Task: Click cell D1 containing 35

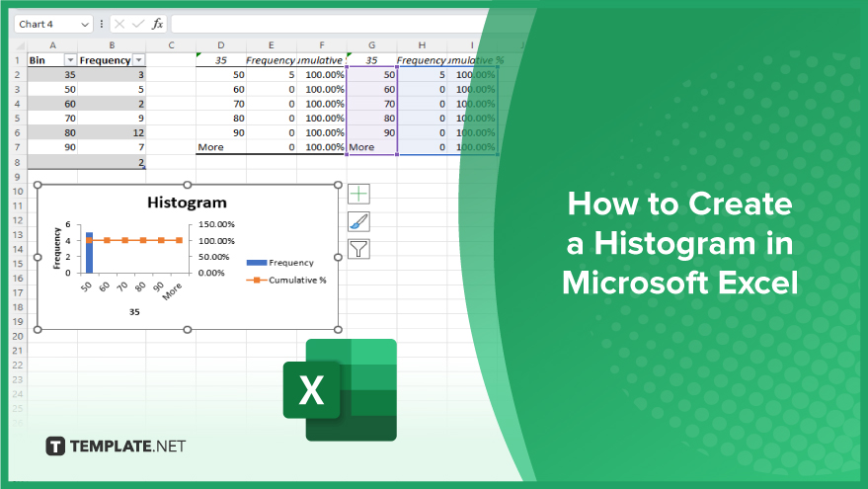Action: (x=221, y=60)
